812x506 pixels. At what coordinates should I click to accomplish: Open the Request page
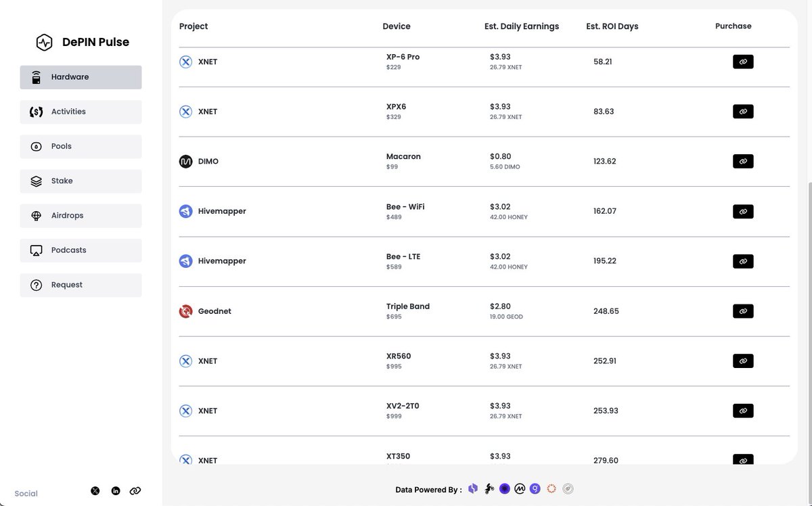pyautogui.click(x=81, y=285)
